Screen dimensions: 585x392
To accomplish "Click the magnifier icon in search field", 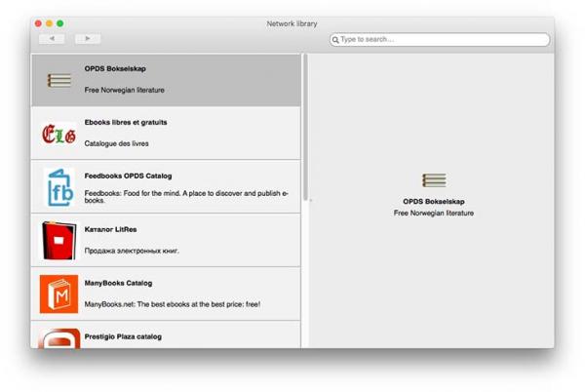I will (335, 40).
